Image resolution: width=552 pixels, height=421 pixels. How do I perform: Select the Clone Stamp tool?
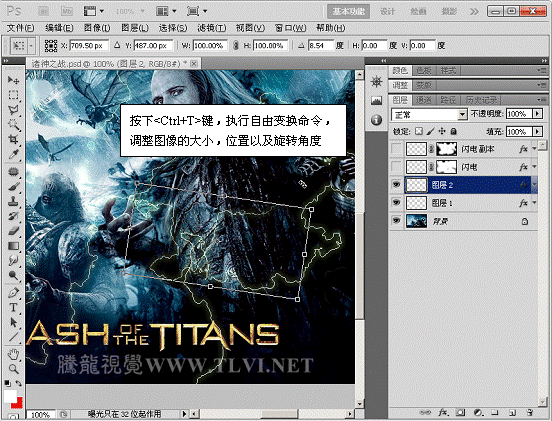[13, 201]
